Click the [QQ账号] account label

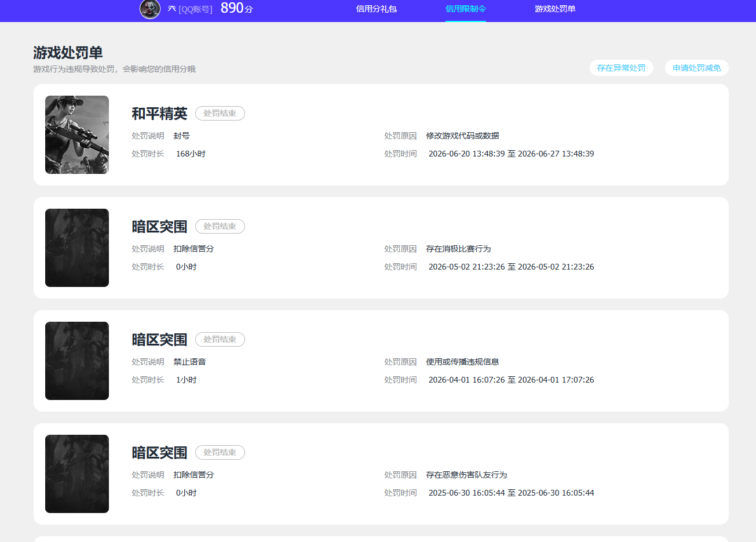pyautogui.click(x=195, y=9)
